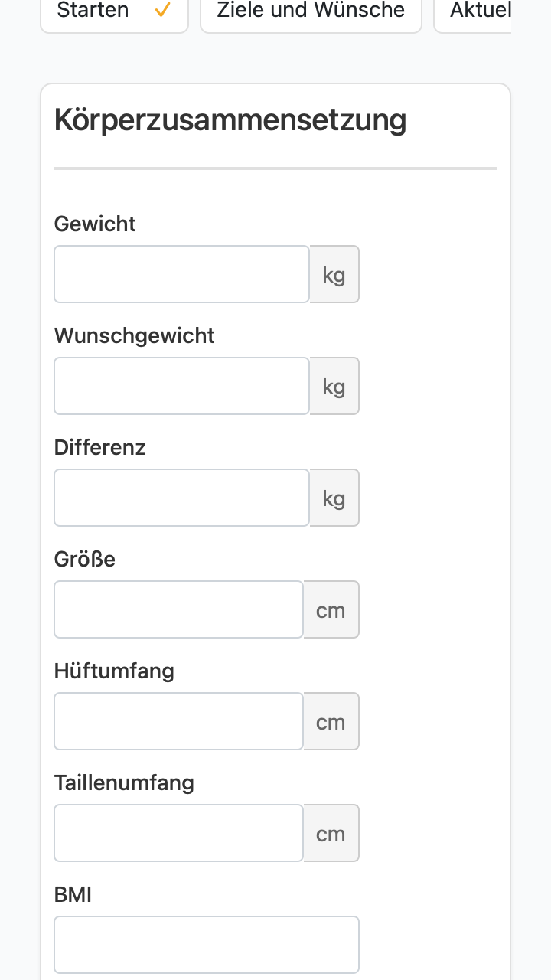Open the Ziele und Wünsche tab
This screenshot has width=551, height=980.
(x=311, y=11)
